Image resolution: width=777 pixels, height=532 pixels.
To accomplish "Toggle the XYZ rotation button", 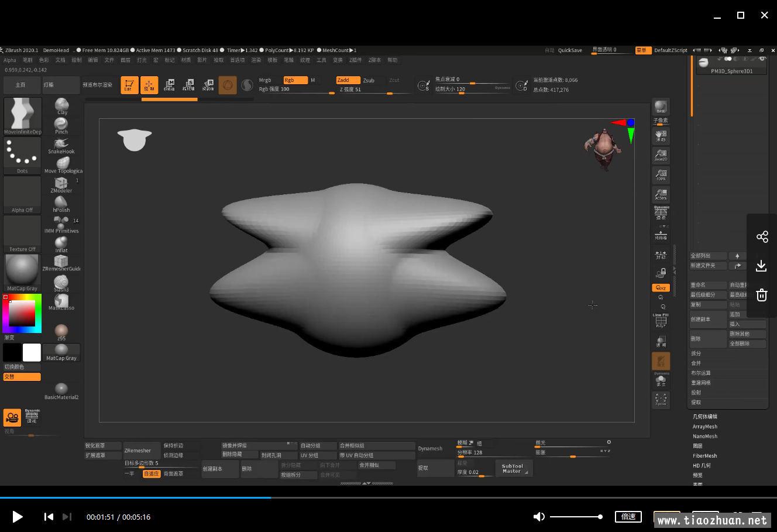I will 661,288.
